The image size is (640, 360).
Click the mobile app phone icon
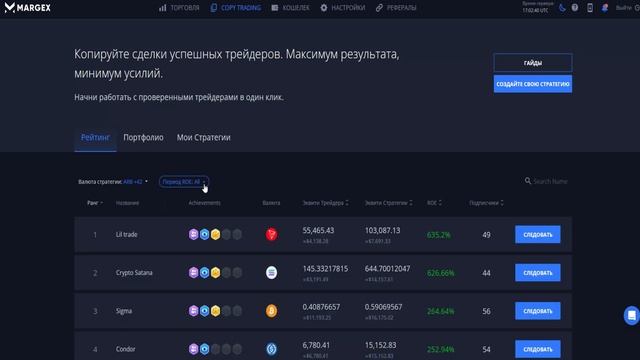click(x=590, y=8)
